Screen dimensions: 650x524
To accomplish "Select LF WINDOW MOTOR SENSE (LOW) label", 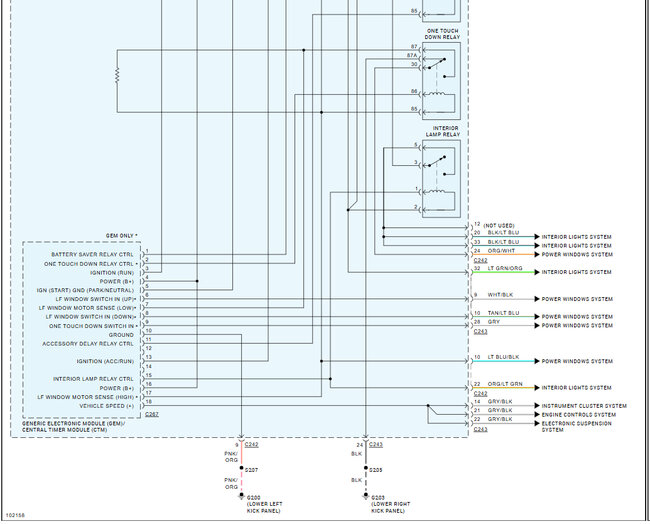I will click(x=88, y=308).
